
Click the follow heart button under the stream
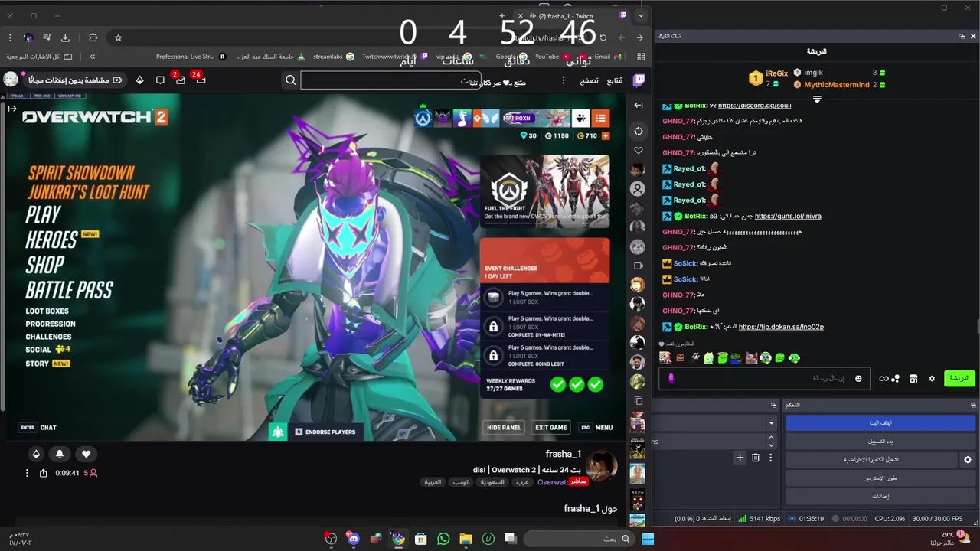[x=86, y=454]
